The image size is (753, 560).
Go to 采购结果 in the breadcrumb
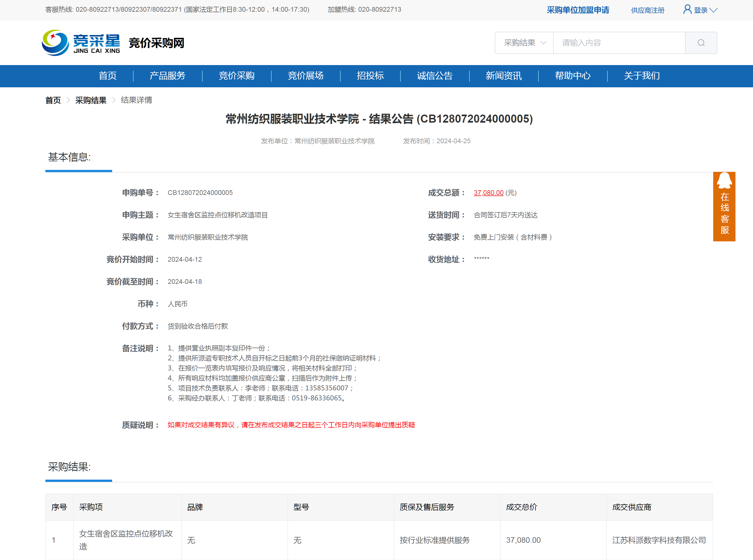pos(90,100)
